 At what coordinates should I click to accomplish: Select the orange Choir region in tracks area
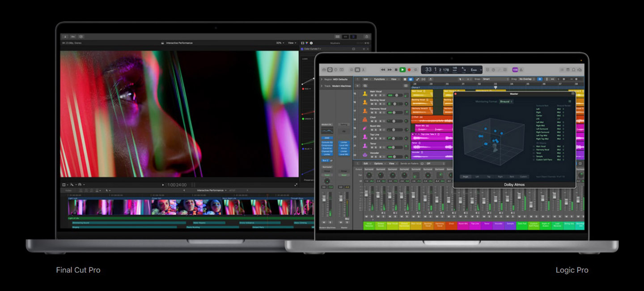coord(432,119)
